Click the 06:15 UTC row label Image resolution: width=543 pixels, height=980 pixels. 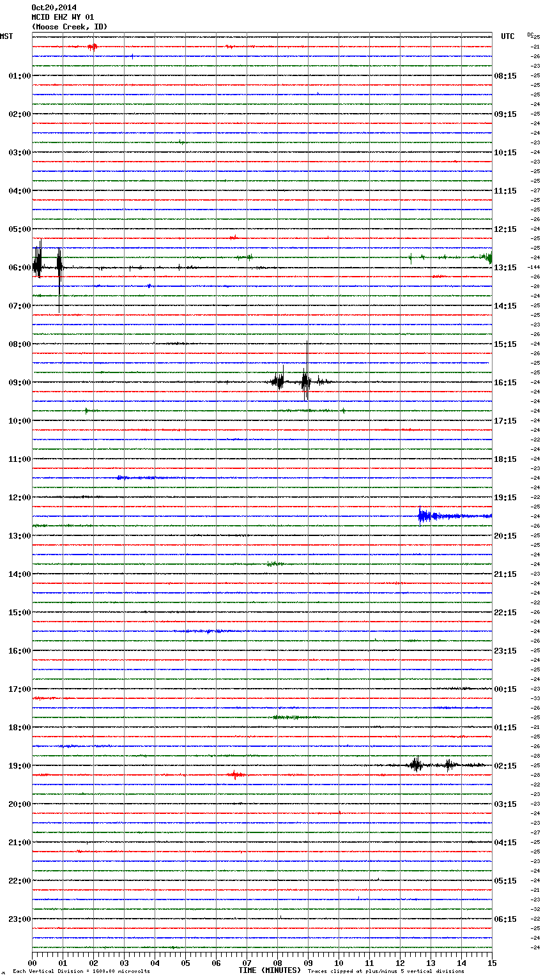[x=505, y=919]
